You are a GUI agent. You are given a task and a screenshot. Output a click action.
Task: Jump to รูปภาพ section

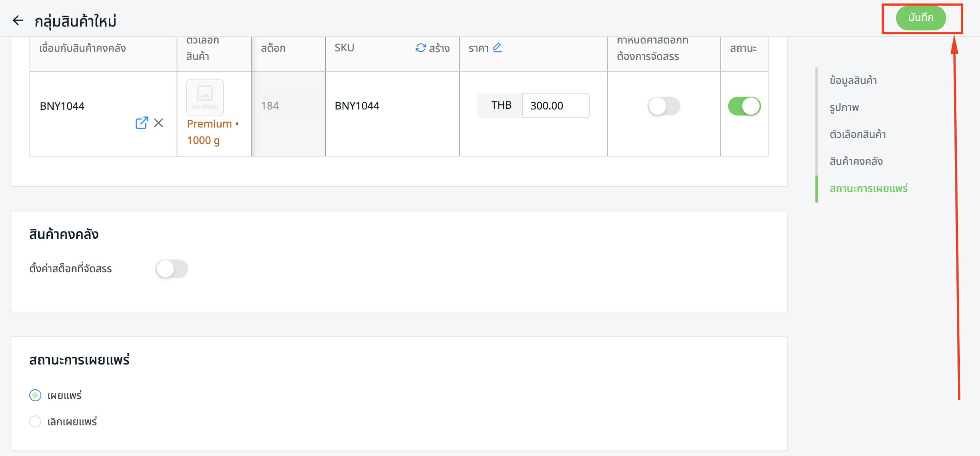(x=844, y=108)
